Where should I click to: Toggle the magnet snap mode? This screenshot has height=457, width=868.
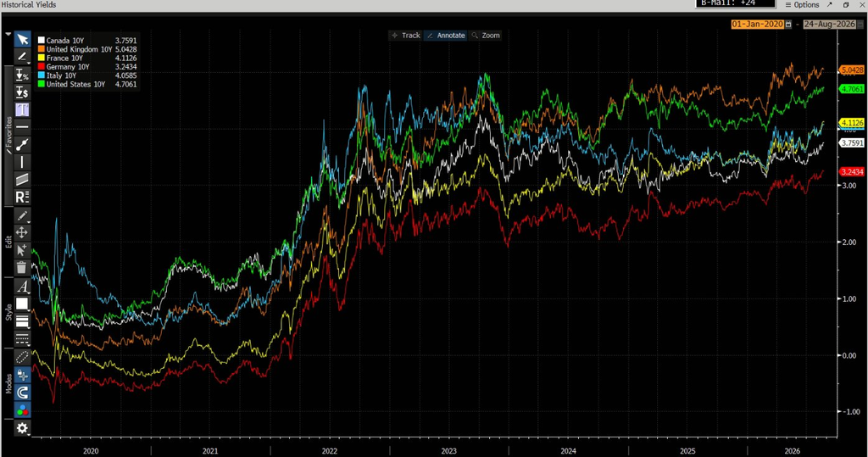[x=22, y=393]
